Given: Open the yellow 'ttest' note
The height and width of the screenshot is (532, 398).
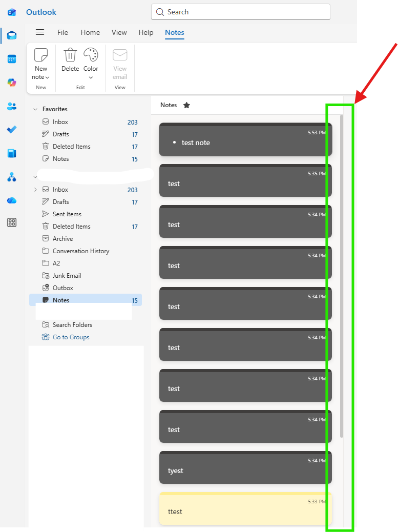Looking at the screenshot, I should (245, 508).
